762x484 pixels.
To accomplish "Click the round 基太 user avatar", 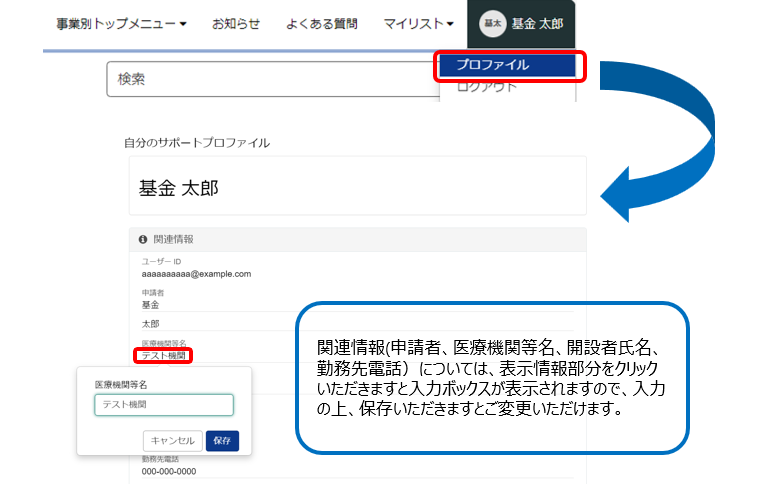I will coord(492,24).
